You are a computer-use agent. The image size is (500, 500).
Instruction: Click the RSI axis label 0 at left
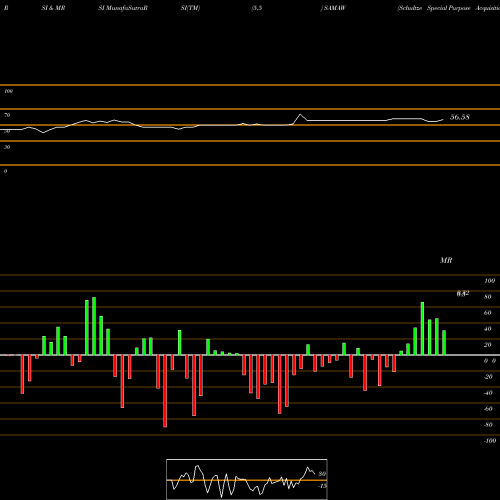[5, 171]
